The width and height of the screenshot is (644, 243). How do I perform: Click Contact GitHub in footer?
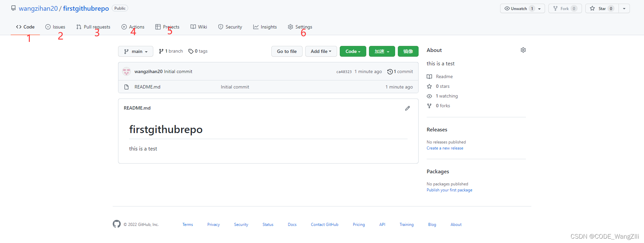pos(324,225)
